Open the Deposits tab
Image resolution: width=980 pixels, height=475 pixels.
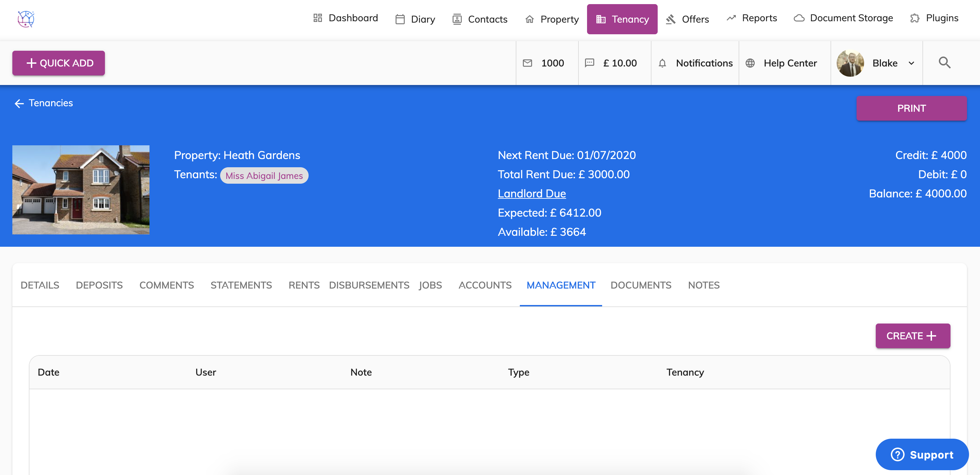[99, 285]
